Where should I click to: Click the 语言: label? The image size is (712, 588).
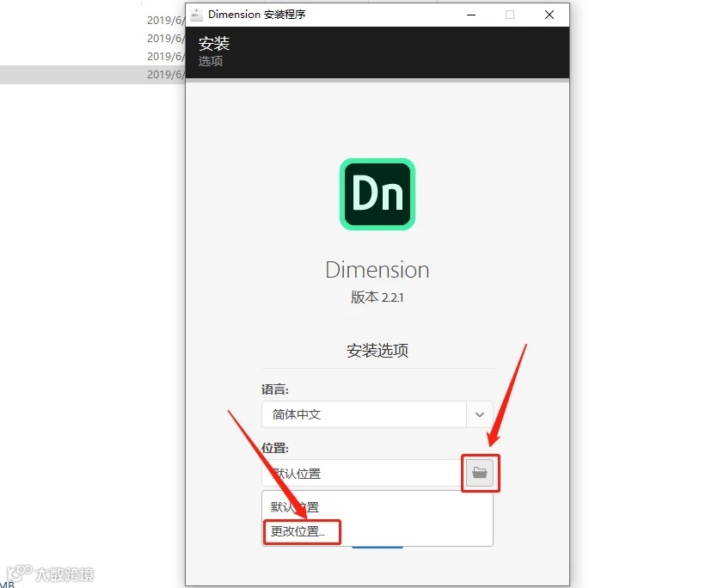[275, 389]
